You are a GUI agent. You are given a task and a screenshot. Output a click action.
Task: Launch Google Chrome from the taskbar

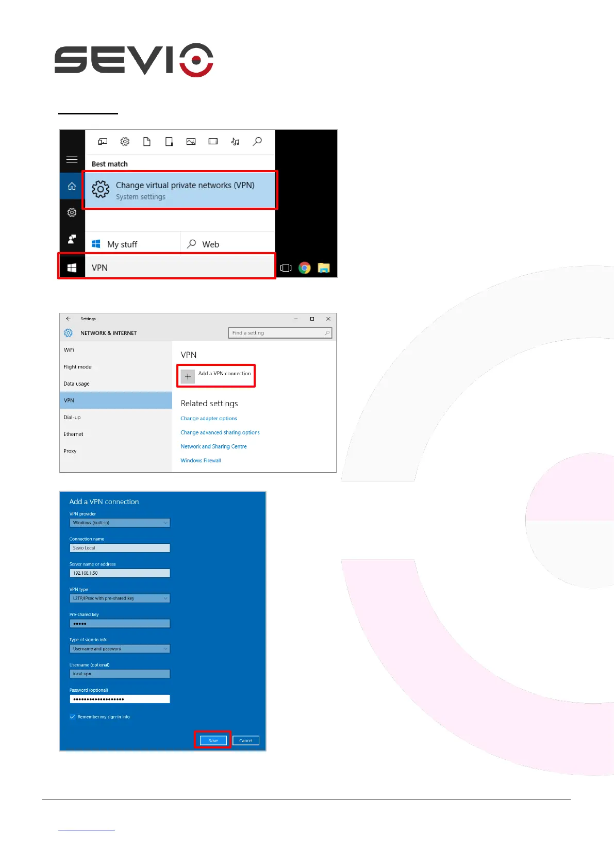(305, 268)
